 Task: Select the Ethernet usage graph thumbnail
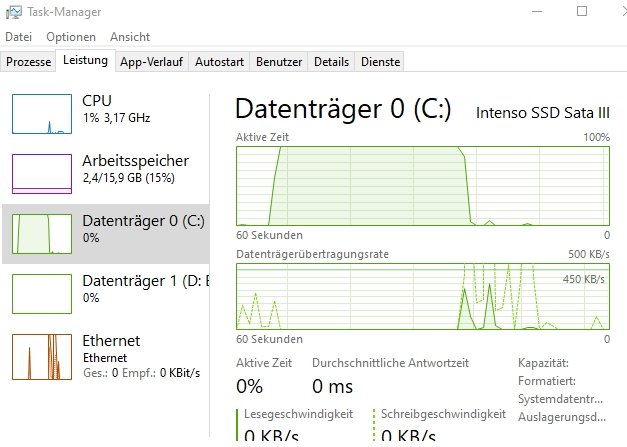coord(41,353)
